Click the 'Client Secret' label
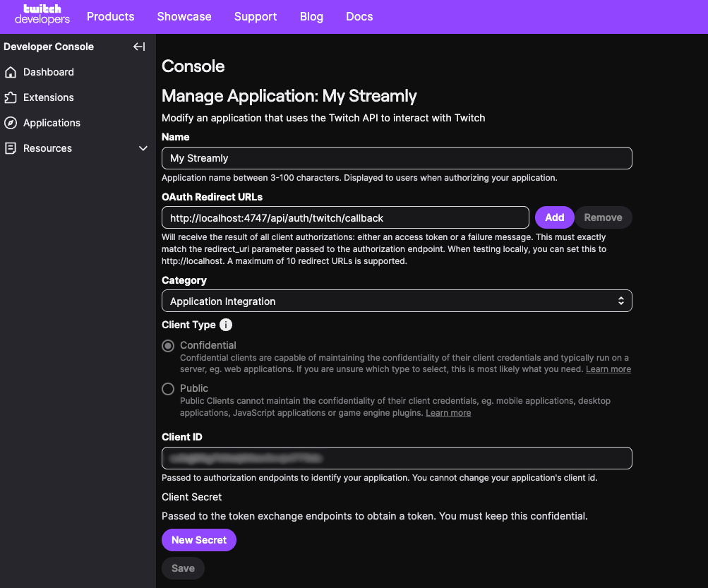The image size is (708, 588). 191,497
